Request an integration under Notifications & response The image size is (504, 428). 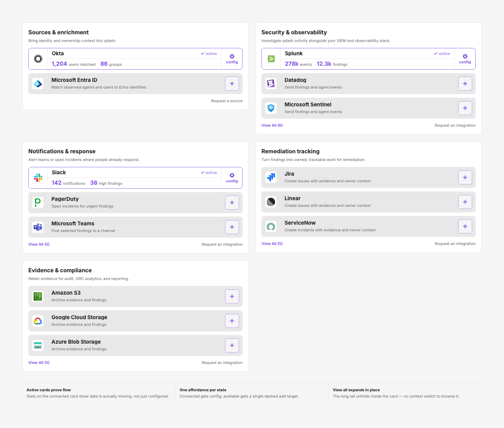click(x=222, y=244)
